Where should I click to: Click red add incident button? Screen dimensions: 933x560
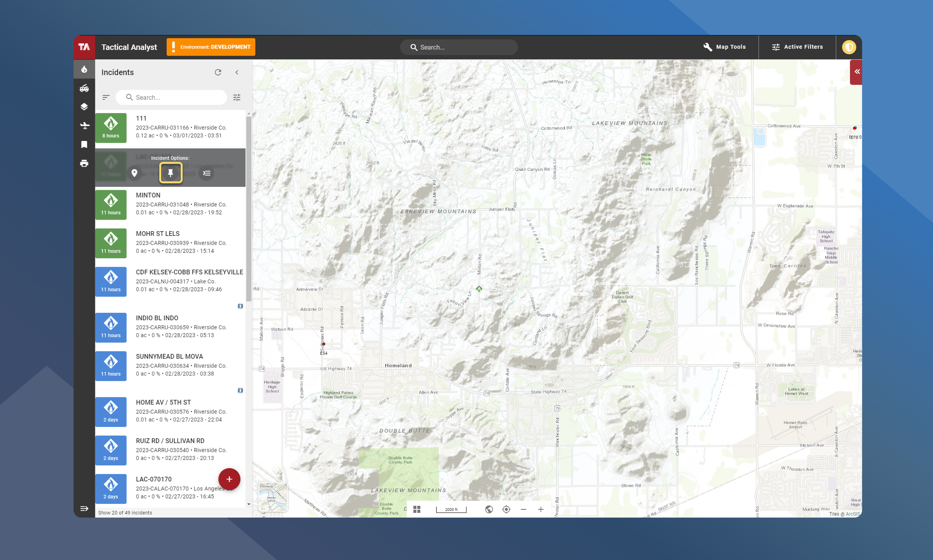click(229, 479)
